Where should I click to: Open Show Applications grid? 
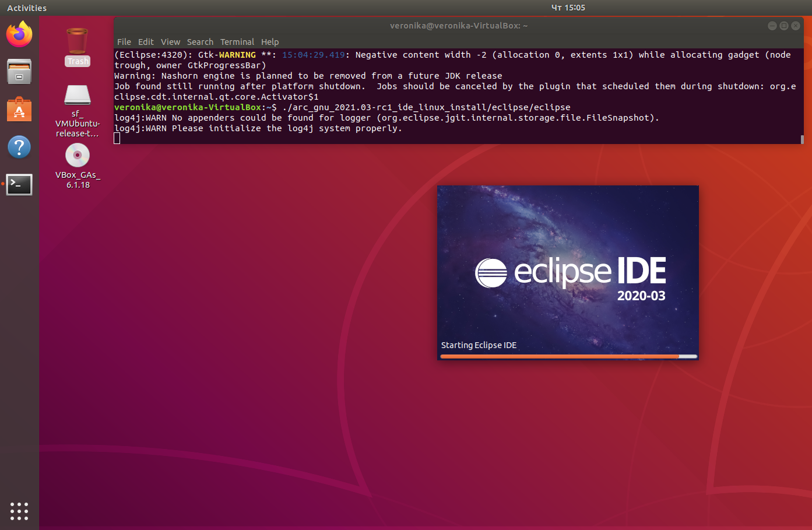(x=19, y=511)
